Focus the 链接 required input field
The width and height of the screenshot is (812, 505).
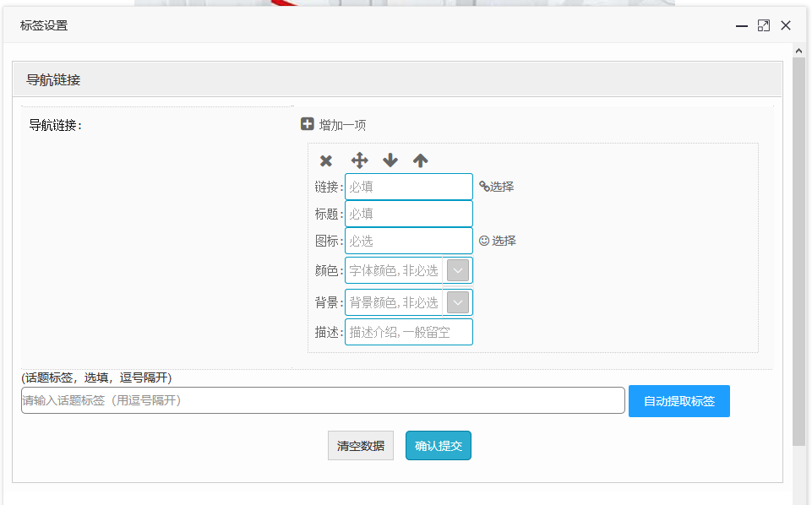tap(408, 187)
